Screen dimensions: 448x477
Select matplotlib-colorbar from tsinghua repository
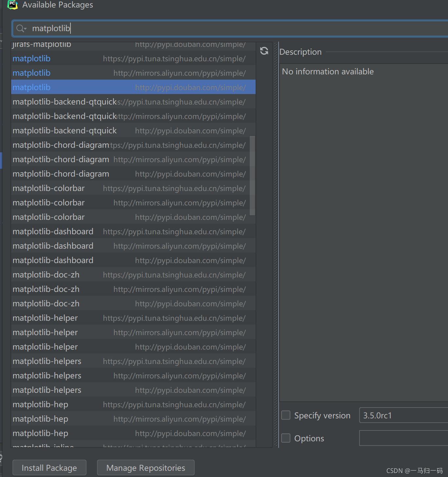[133, 188]
